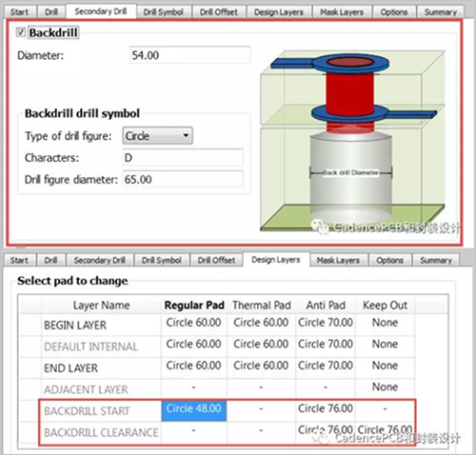Open the Options tab in bottom panel
The image size is (476, 455).
point(389,260)
